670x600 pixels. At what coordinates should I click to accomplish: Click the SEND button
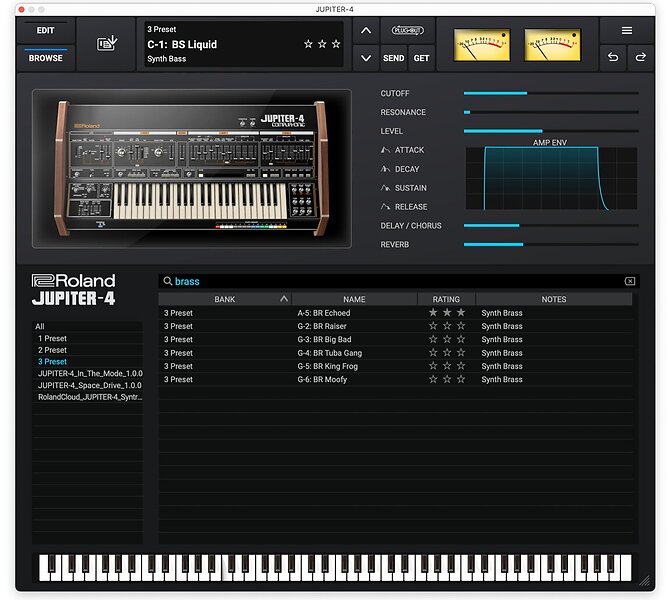click(394, 58)
